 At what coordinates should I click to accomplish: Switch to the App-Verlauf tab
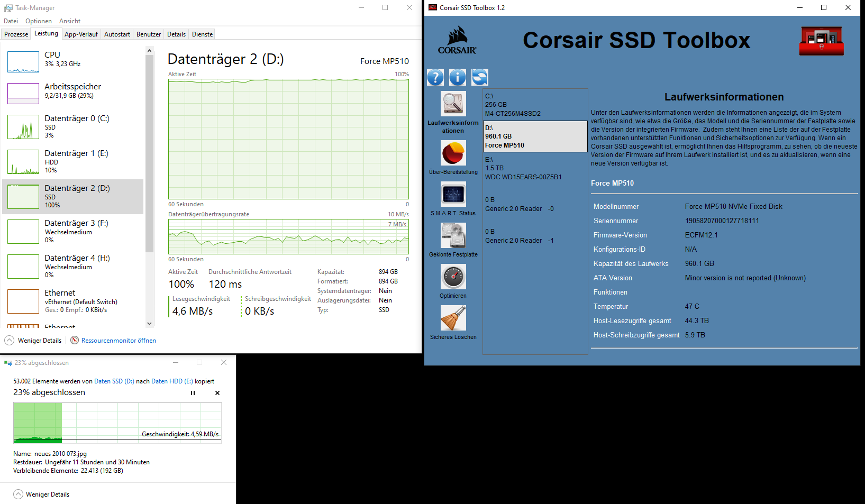coord(81,34)
